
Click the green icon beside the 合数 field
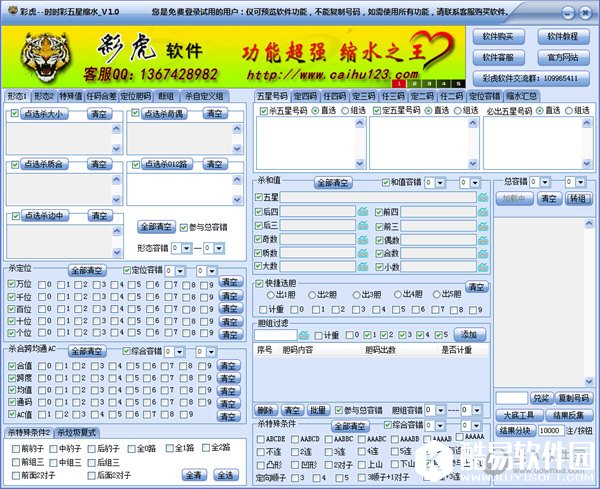click(x=483, y=253)
